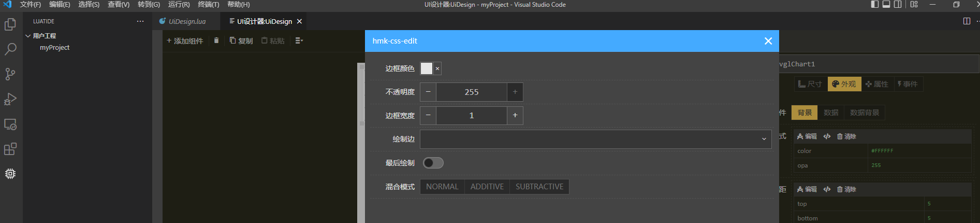
Task: Open the 绘制边 dropdown
Action: [x=595, y=139]
